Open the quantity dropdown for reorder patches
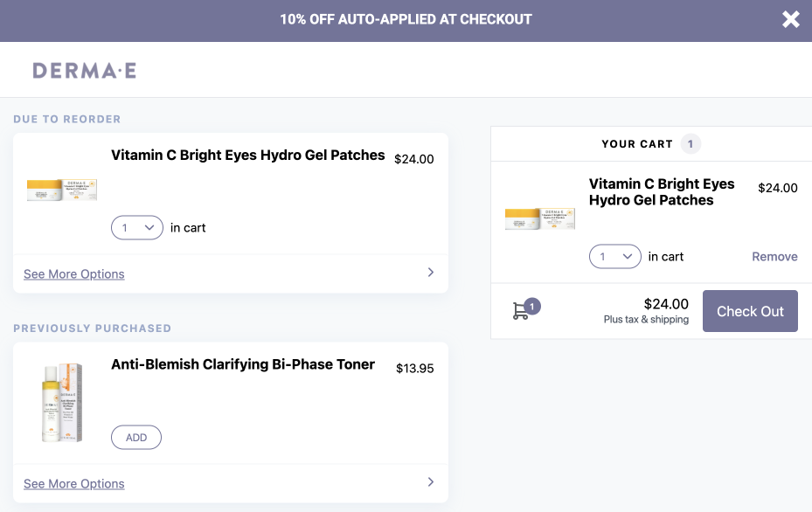 (136, 227)
